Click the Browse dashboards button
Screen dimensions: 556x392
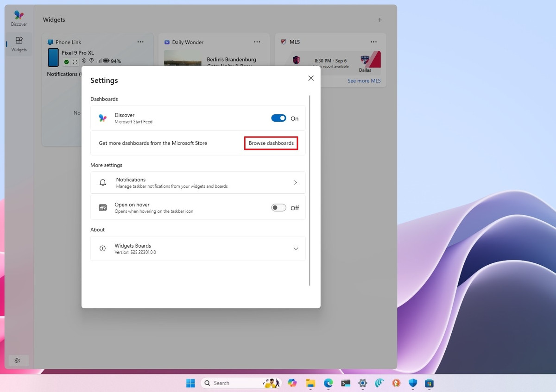[x=271, y=143]
